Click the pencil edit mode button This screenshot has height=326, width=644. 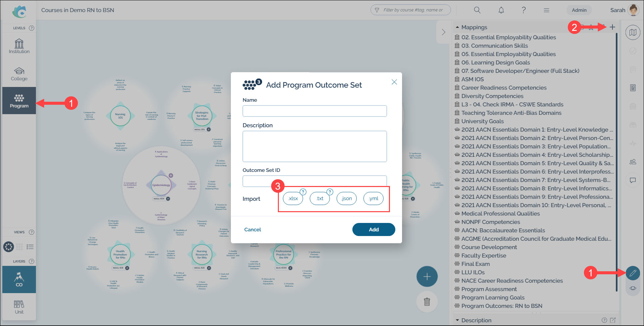(x=633, y=273)
